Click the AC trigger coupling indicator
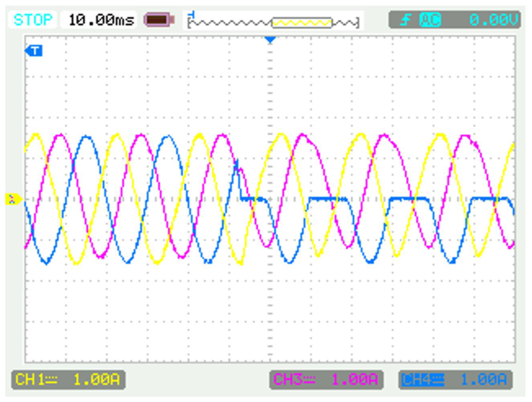 click(x=430, y=20)
